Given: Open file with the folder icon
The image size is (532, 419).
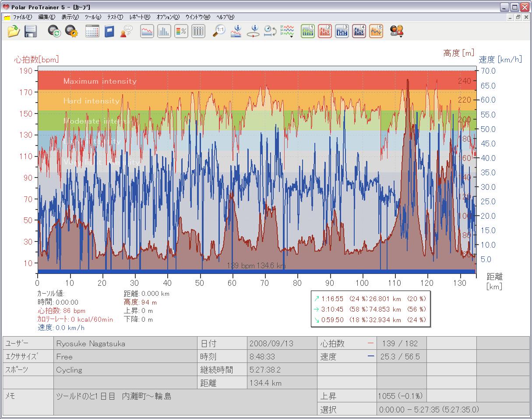Looking at the screenshot, I should (14, 31).
